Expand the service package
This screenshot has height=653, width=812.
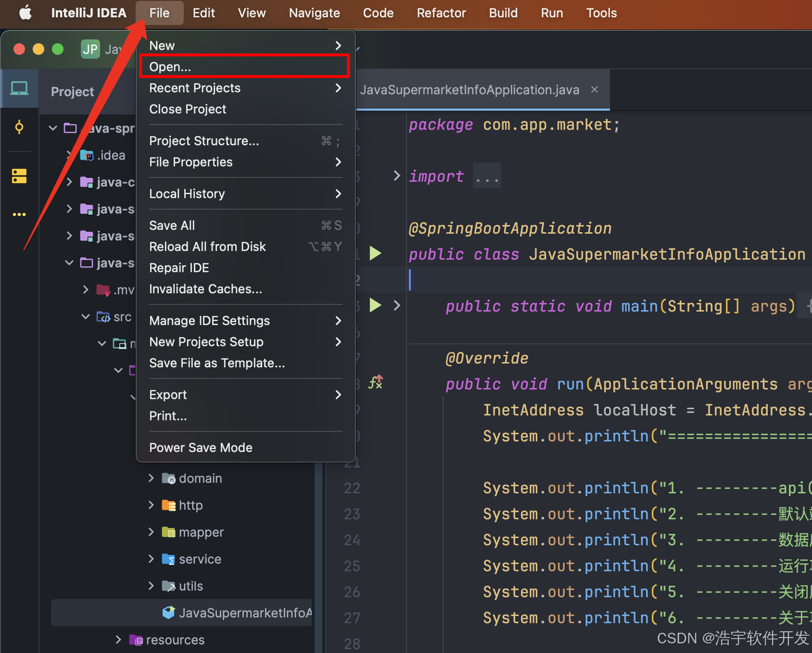coord(151,559)
